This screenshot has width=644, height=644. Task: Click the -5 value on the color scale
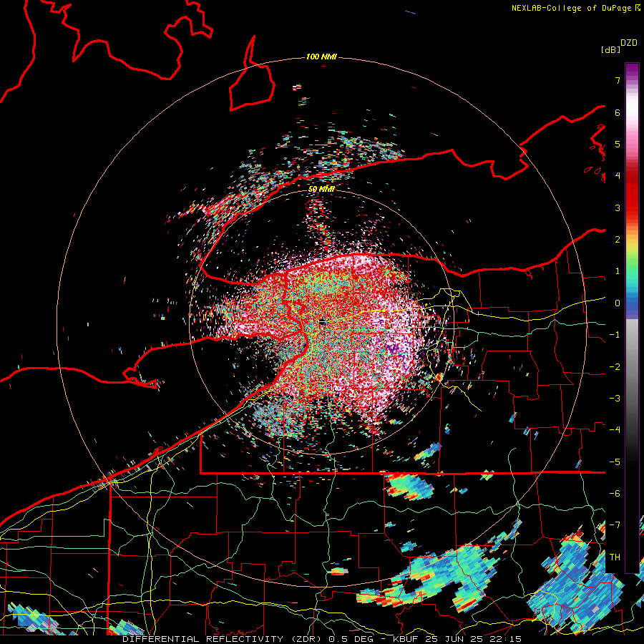point(615,462)
